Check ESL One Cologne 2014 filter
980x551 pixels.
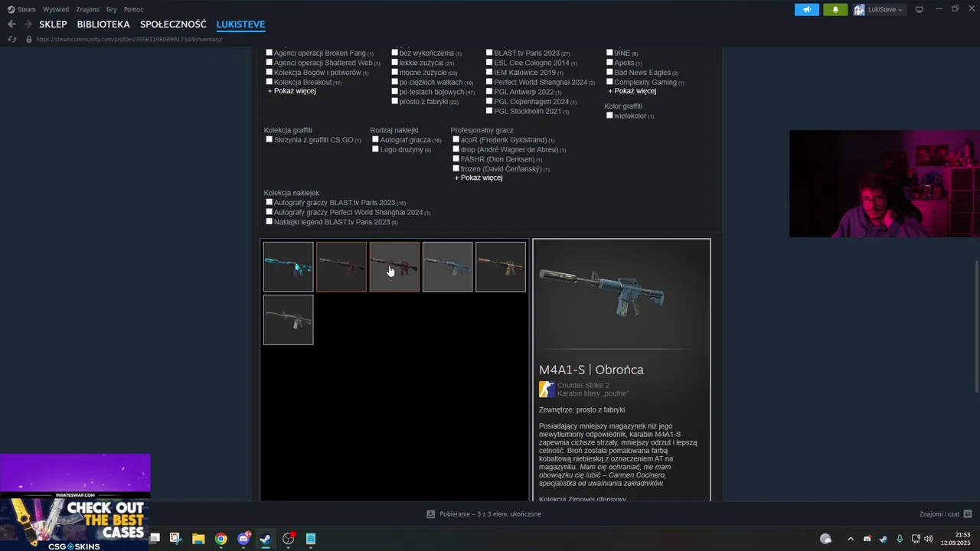(x=489, y=63)
